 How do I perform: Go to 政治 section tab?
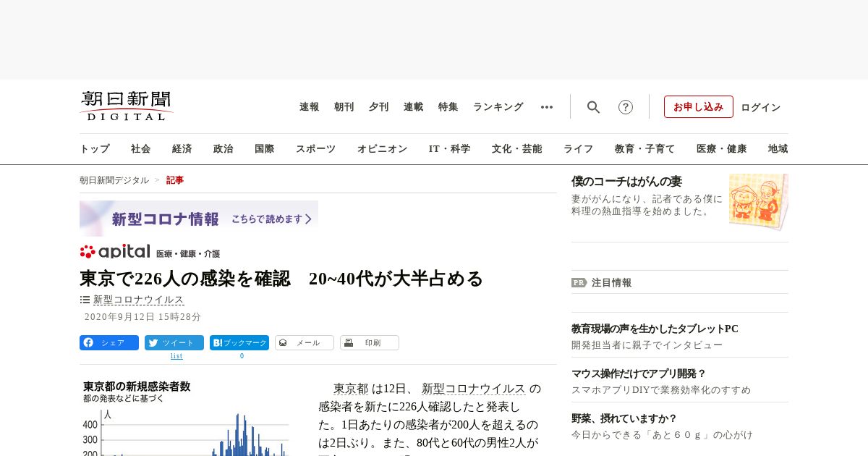point(224,149)
